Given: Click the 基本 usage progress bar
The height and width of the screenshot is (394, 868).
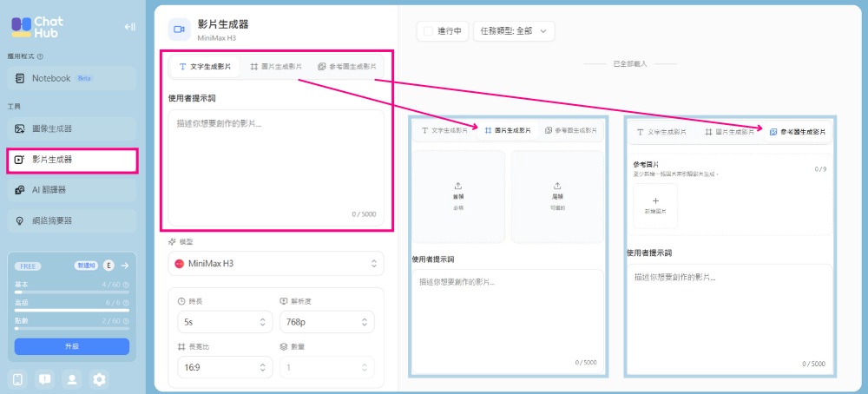Looking at the screenshot, I should point(72,292).
